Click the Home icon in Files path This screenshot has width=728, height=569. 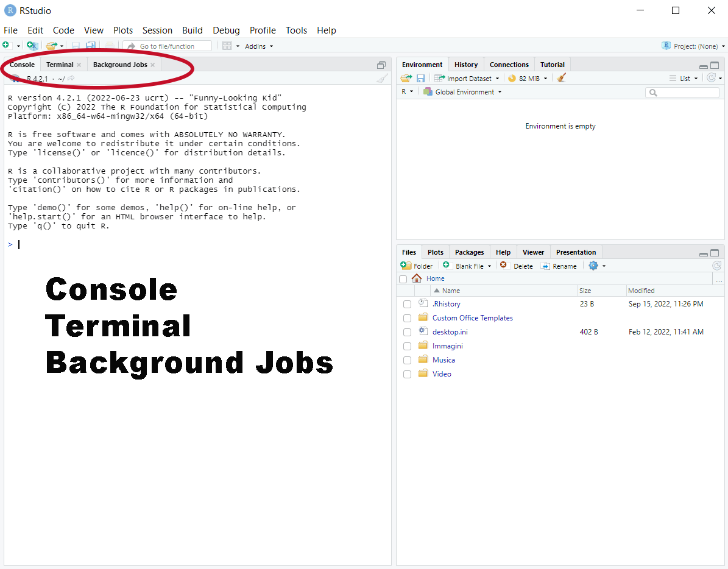click(417, 278)
